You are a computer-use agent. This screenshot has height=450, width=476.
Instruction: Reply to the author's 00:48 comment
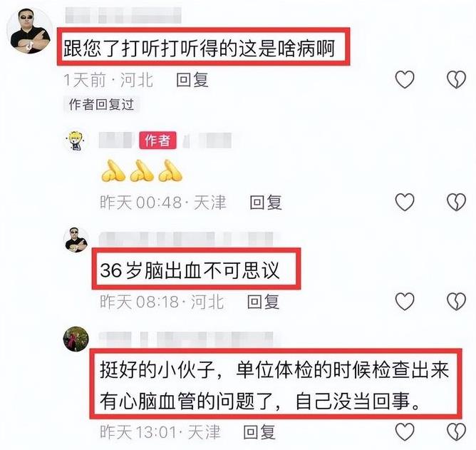[266, 203]
